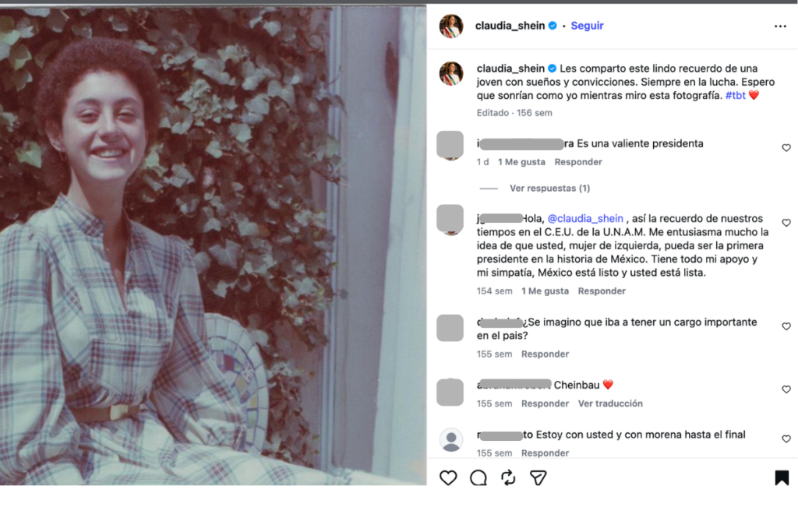Like the comment mentioning the C.E.U. de la U.N.A.M.
The image size is (798, 532).
(x=786, y=221)
